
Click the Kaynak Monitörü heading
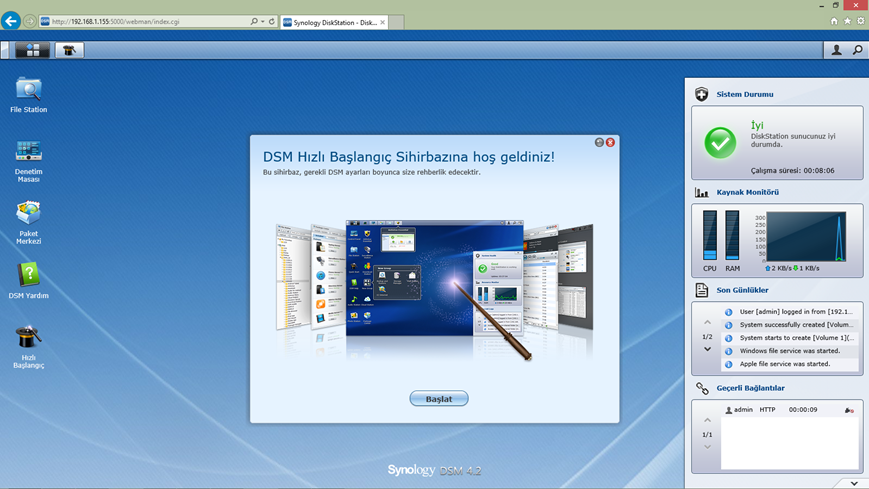pyautogui.click(x=748, y=192)
